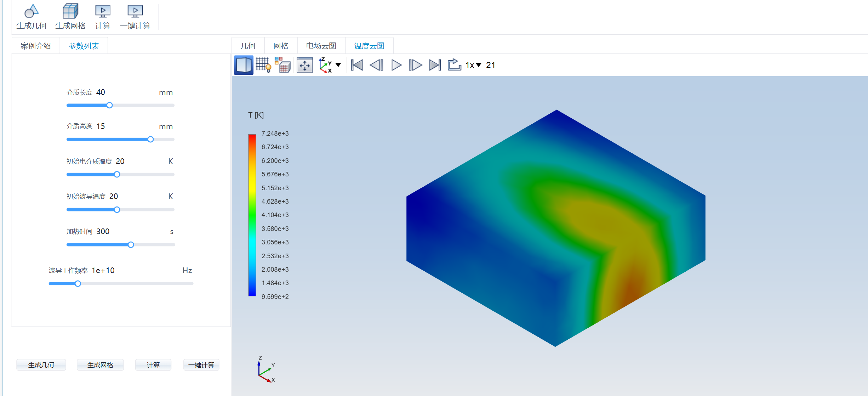Jump to the first animation frame
This screenshot has width=868, height=396.
[x=357, y=65]
